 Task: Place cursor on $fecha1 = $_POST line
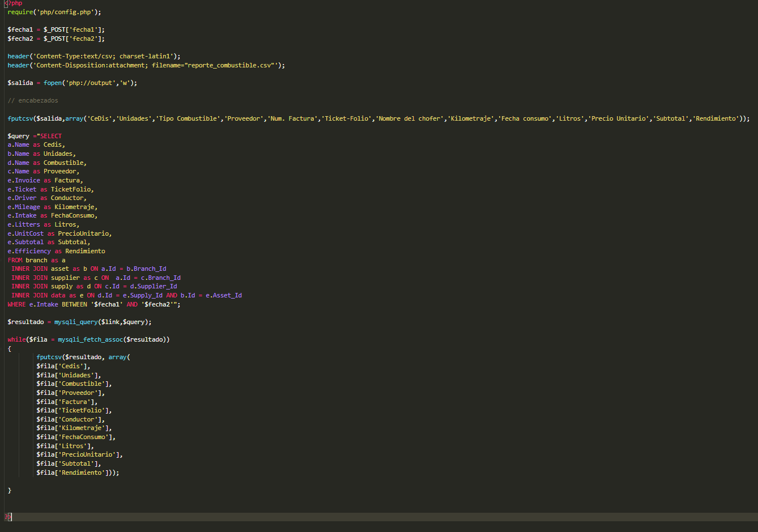56,29
